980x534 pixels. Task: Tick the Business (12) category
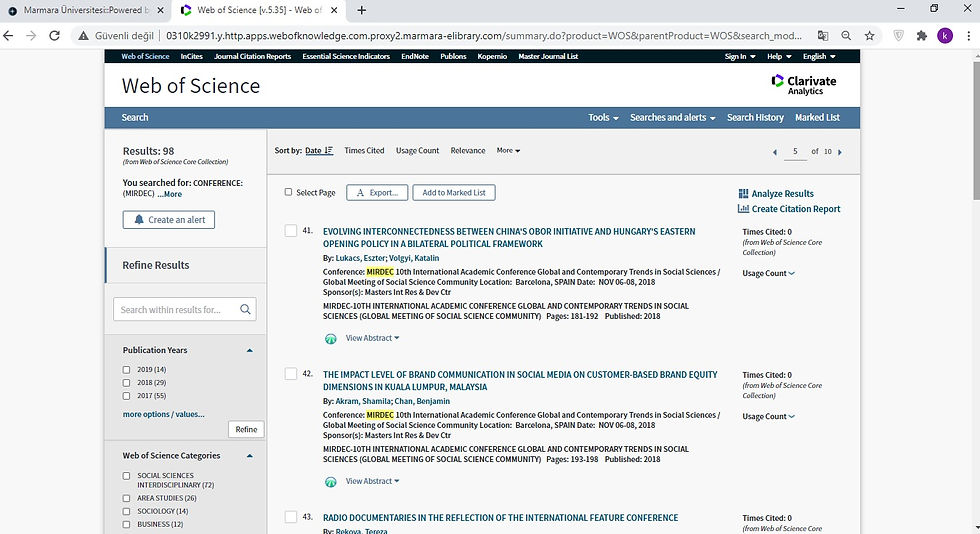pos(126,525)
